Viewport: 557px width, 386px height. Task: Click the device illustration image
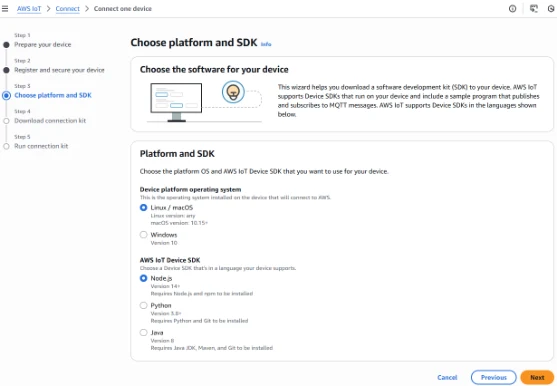[x=205, y=102]
